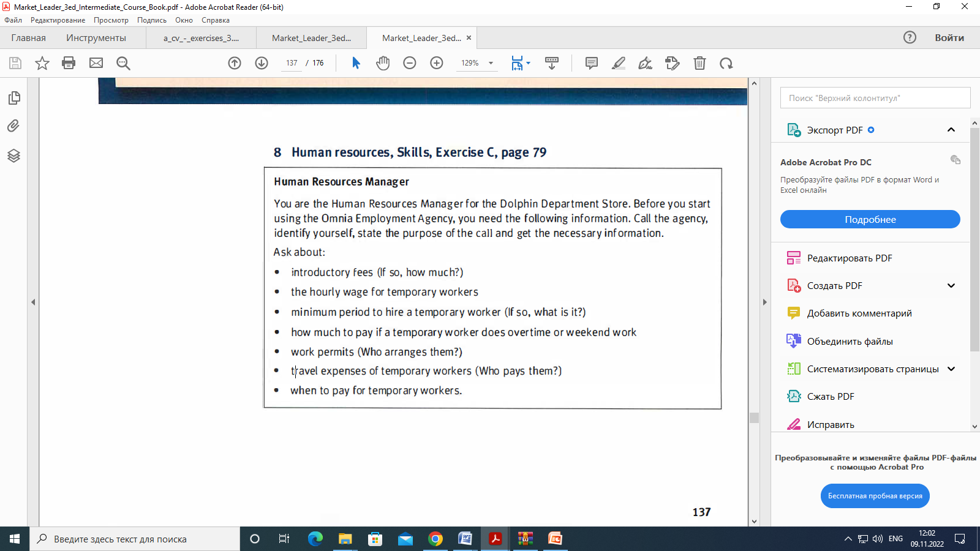Click the tools pane scrollbar thumb
The height and width of the screenshot is (551, 980).
[974, 239]
